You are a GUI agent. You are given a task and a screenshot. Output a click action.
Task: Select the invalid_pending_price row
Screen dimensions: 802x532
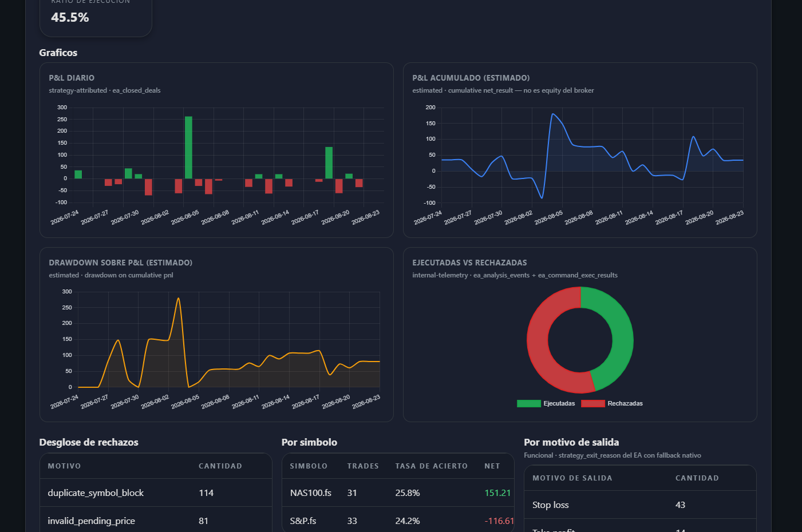coord(156,521)
